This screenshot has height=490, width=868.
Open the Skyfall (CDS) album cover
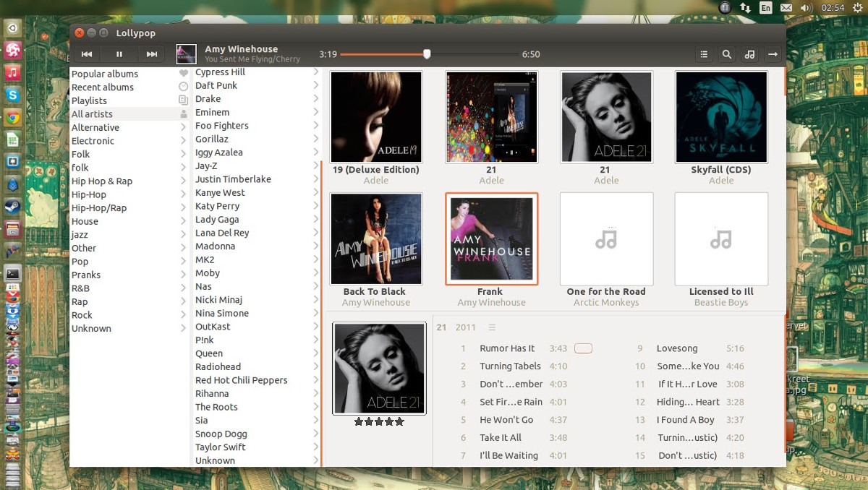(x=721, y=117)
